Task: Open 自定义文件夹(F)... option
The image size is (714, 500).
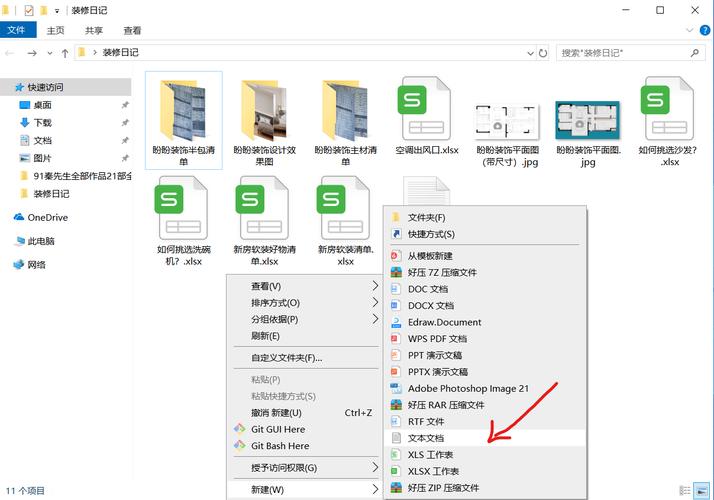Action: pos(305,358)
